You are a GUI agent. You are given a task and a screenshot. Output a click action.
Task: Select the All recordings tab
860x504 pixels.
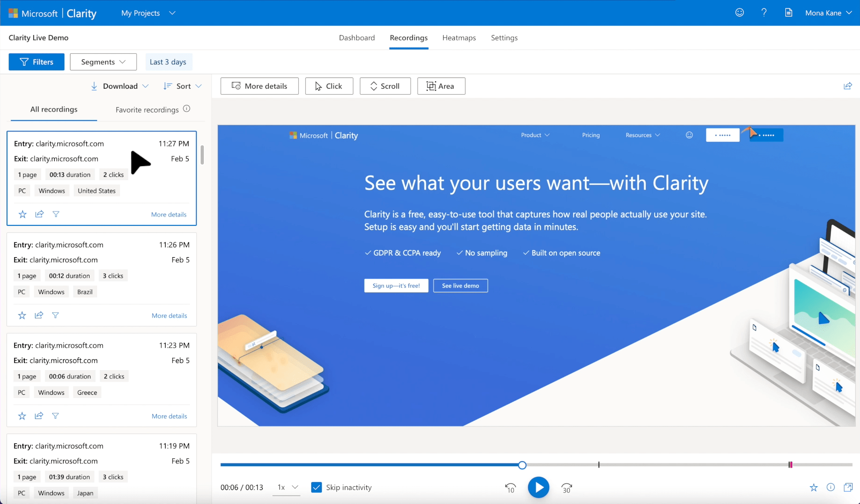tap(54, 109)
